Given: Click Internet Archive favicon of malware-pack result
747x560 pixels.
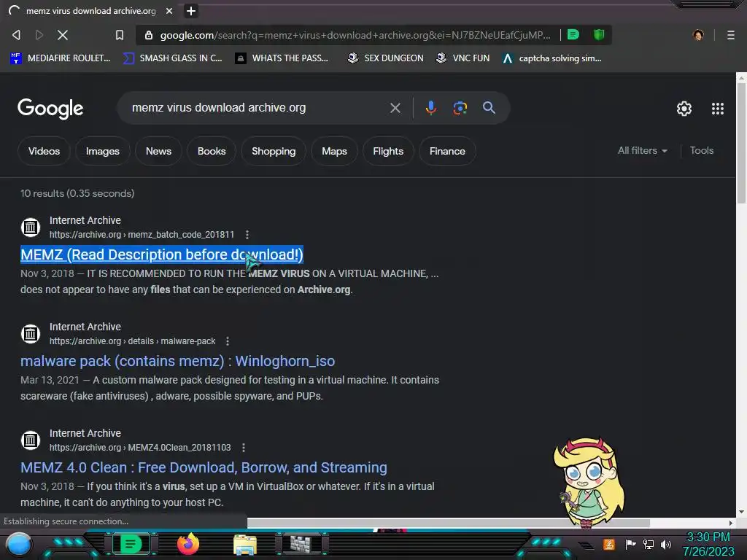Looking at the screenshot, I should point(31,334).
